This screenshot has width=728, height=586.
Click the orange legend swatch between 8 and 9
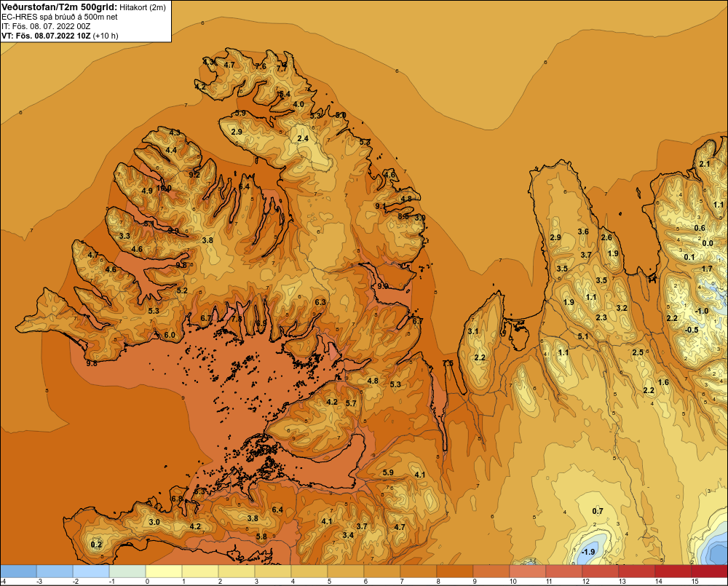454,571
